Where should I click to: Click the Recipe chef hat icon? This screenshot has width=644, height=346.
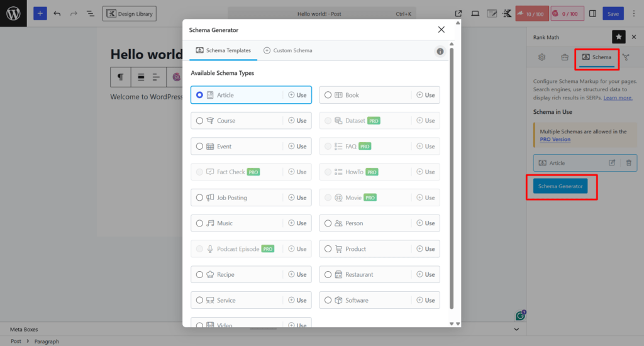pyautogui.click(x=210, y=274)
